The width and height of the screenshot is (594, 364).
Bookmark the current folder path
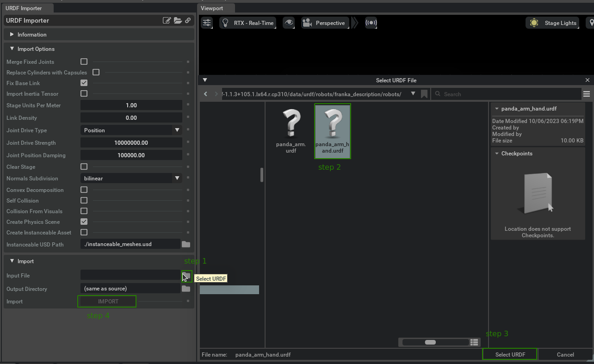coord(424,94)
